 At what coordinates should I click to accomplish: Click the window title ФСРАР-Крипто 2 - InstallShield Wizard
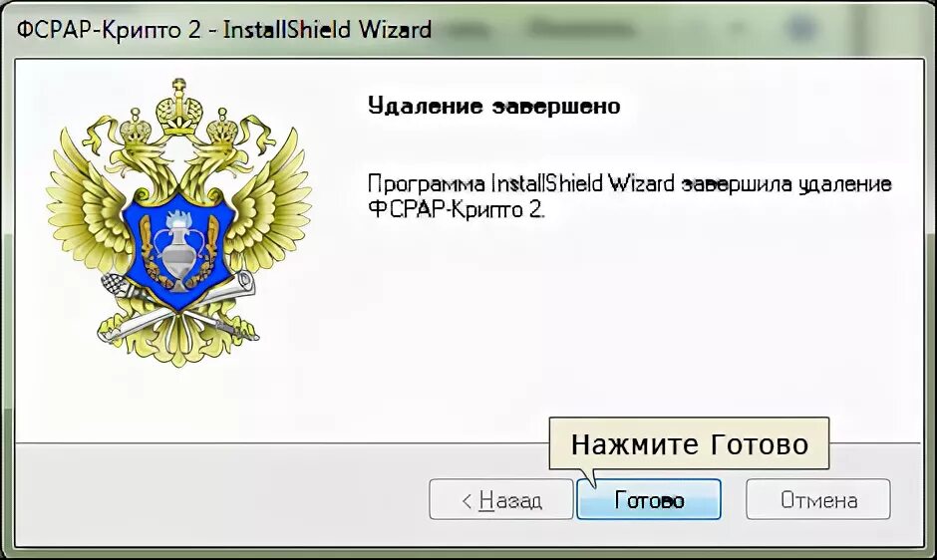(224, 29)
